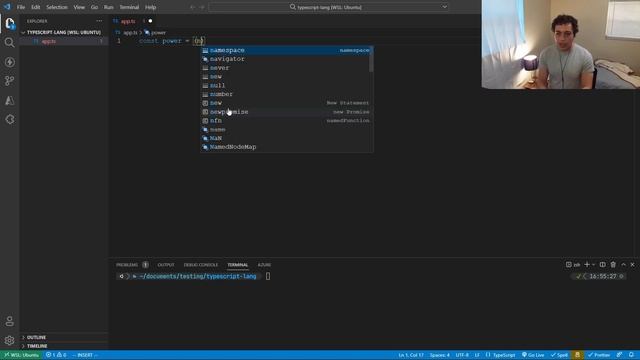
Task: Open the Selection menu
Action: 57,7
